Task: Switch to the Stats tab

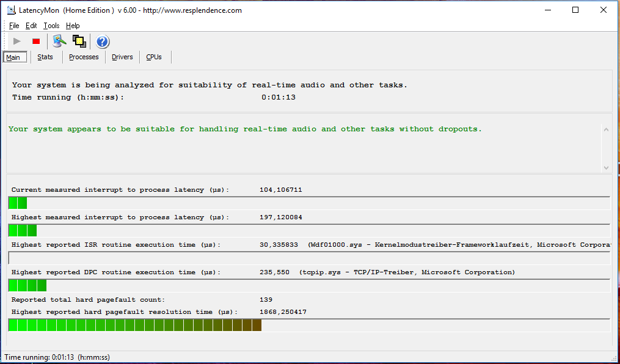Action: (45, 57)
